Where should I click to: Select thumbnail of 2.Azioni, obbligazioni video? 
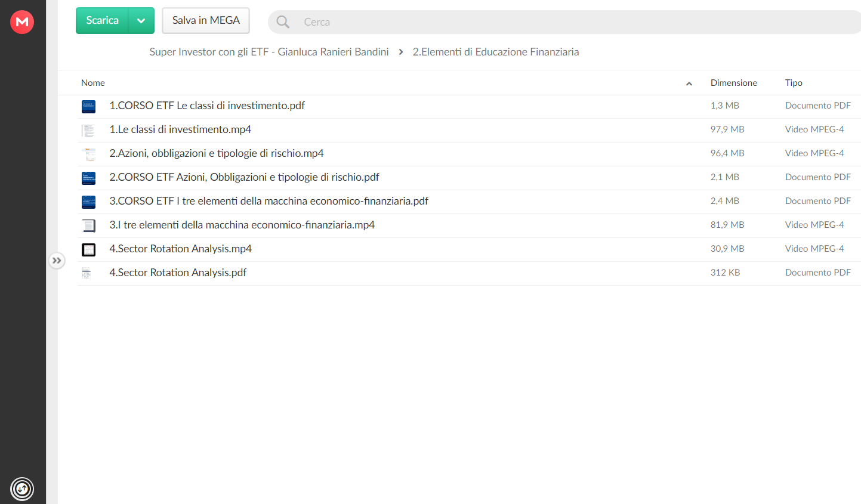tap(90, 154)
